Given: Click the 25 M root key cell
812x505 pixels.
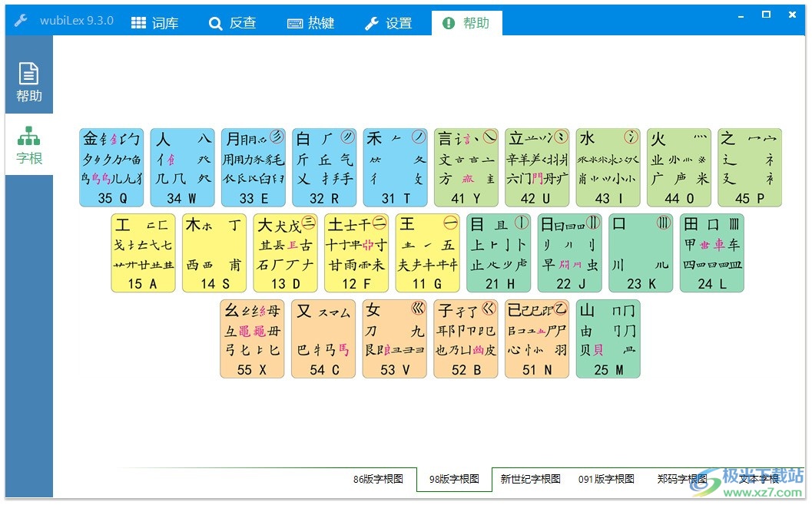Looking at the screenshot, I should click(x=608, y=338).
